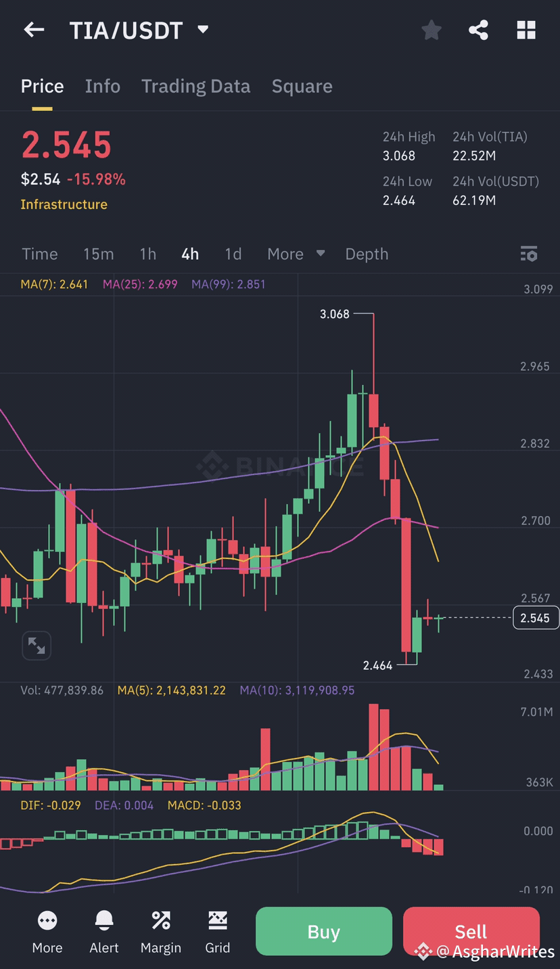Enable the 1d candle interval

pyautogui.click(x=233, y=254)
